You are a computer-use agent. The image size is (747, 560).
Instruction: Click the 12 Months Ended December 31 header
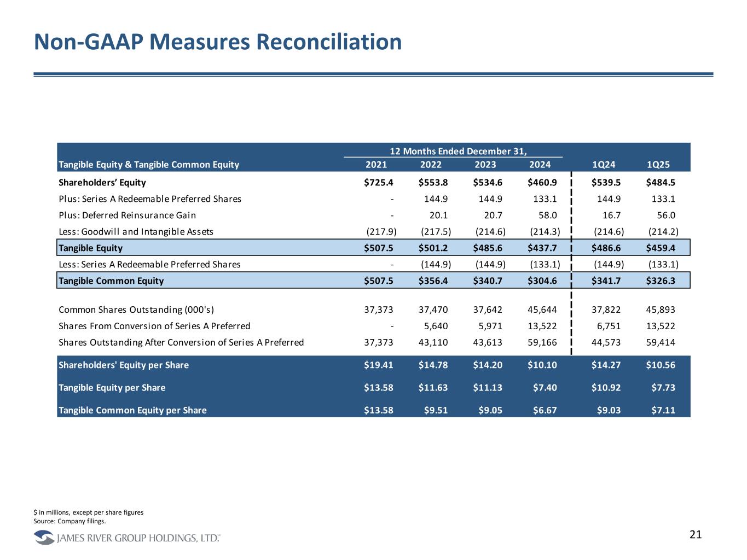[x=458, y=151]
